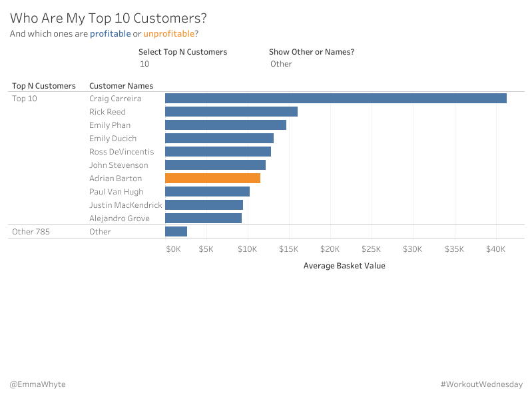Click the Customer Names column header
Image resolution: width=532 pixels, height=399 pixels.
121,86
